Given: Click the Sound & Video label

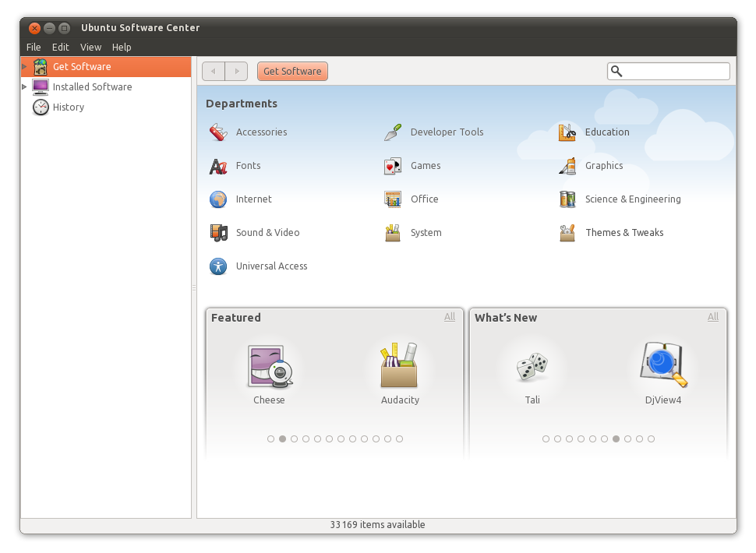Looking at the screenshot, I should tap(267, 233).
